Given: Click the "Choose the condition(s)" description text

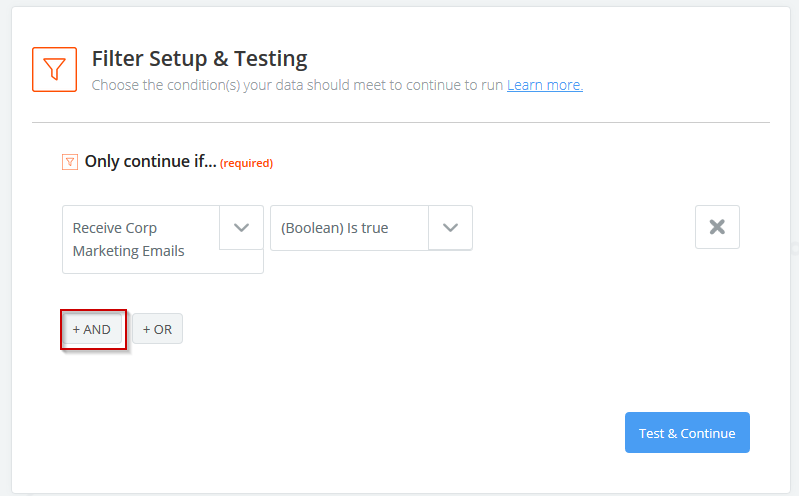Looking at the screenshot, I should pos(297,85).
